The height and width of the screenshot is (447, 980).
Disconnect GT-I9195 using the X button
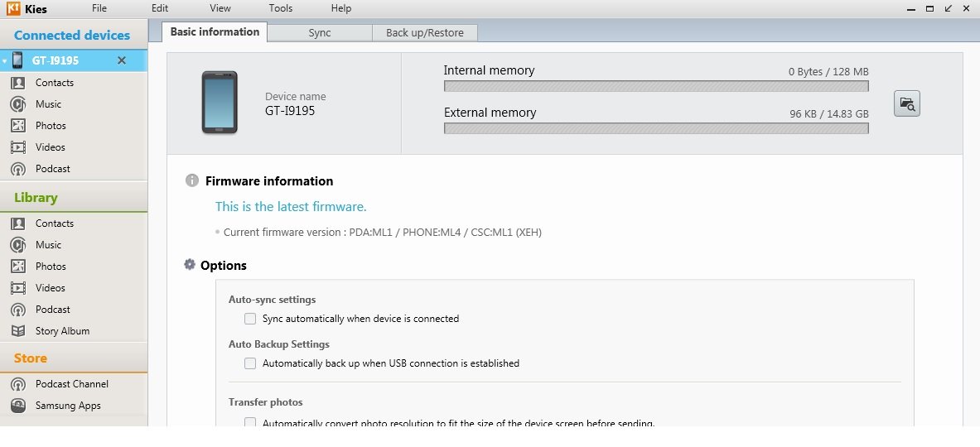click(x=122, y=60)
